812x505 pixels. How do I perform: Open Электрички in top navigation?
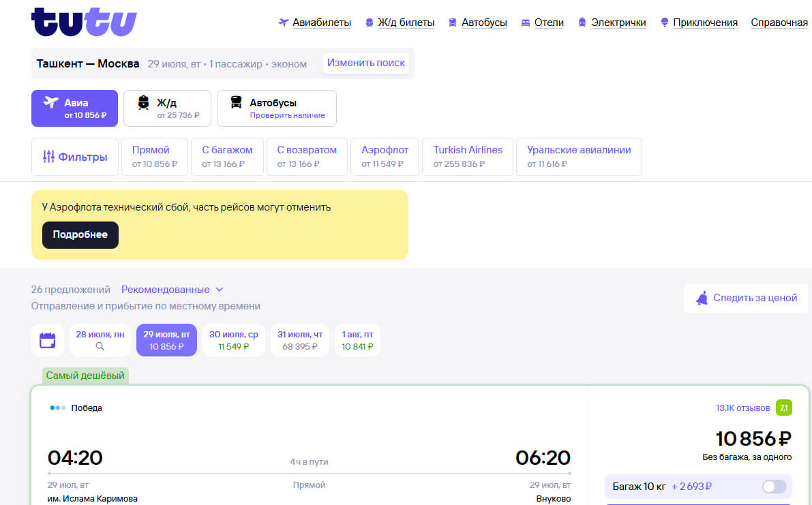(x=618, y=22)
